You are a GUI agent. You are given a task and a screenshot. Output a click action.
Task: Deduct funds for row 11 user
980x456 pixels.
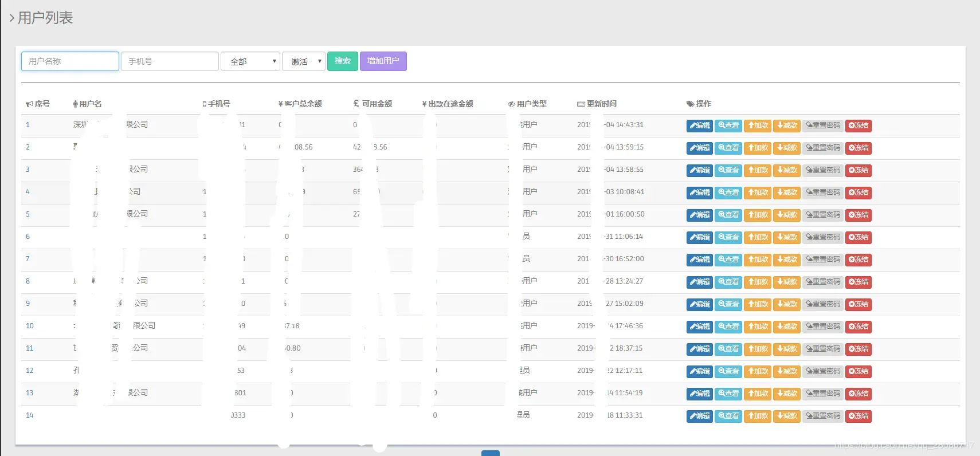[787, 349]
